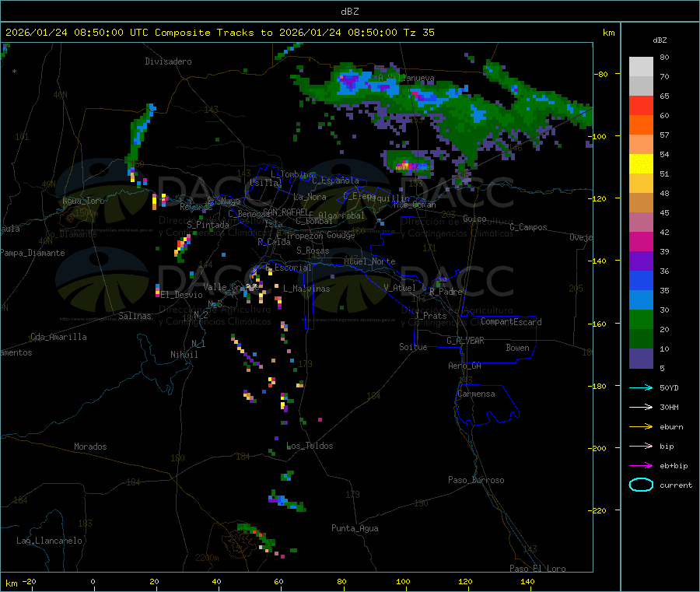
Task: Click the Soitue map label
Action: pyautogui.click(x=413, y=347)
